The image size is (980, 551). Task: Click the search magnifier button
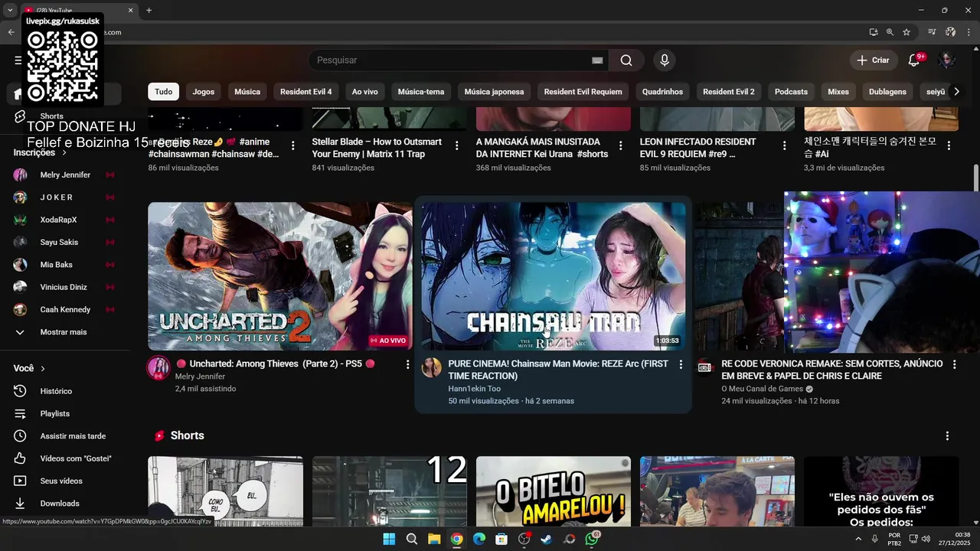tap(626, 60)
